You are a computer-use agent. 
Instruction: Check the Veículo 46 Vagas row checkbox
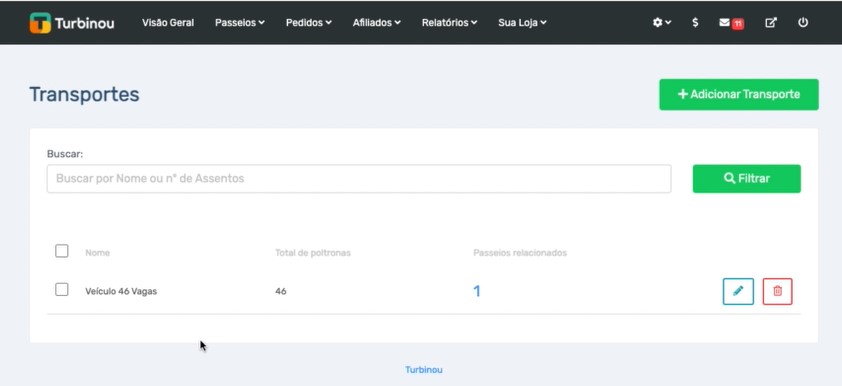pyautogui.click(x=62, y=290)
